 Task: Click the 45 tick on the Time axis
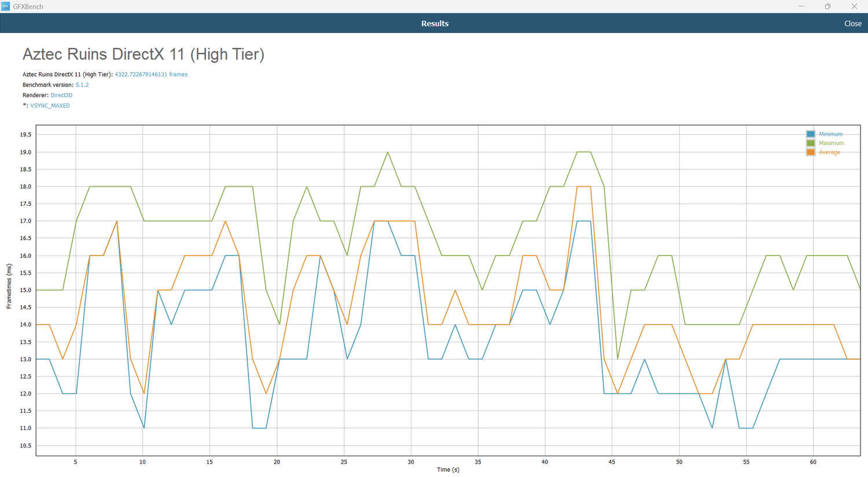pos(612,462)
